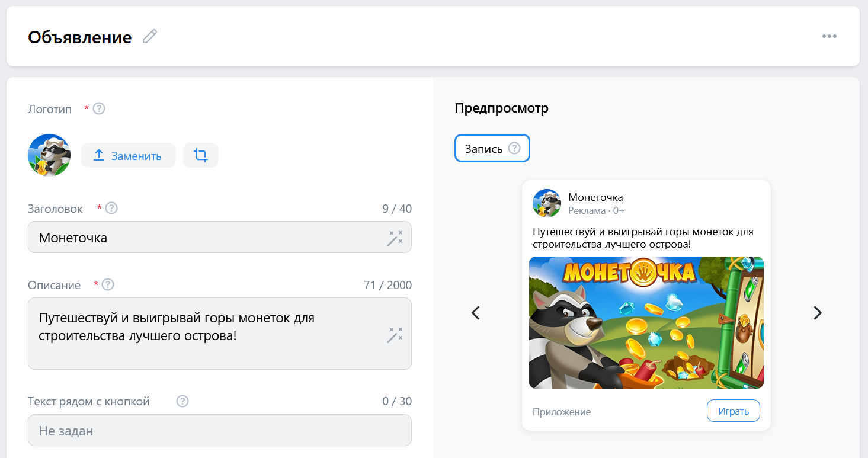Advance preview with the right chevron
Screen dimensions: 868x458
pos(818,312)
